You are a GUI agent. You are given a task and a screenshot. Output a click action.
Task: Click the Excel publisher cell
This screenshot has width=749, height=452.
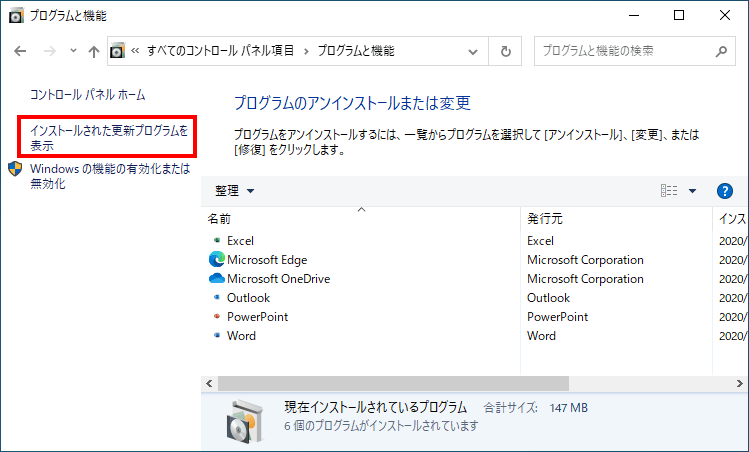(x=540, y=241)
